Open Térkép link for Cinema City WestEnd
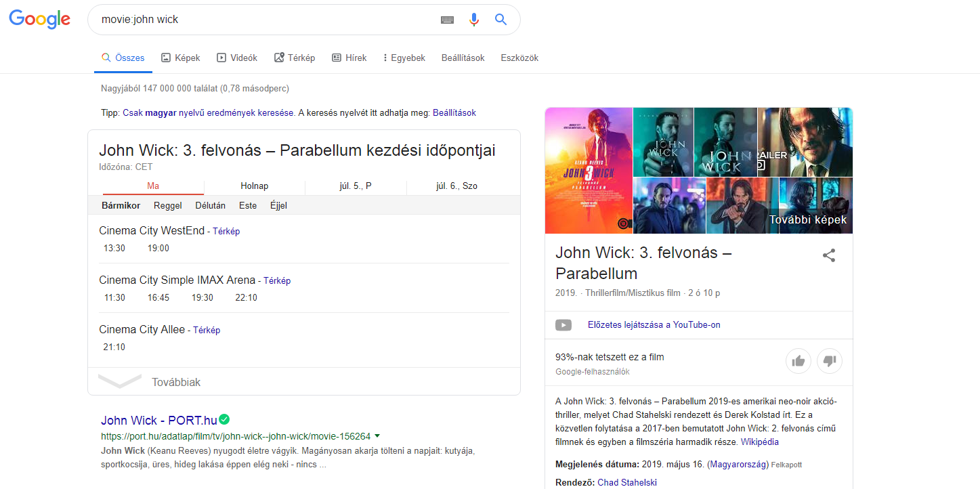Image resolution: width=980 pixels, height=489 pixels. 226,231
